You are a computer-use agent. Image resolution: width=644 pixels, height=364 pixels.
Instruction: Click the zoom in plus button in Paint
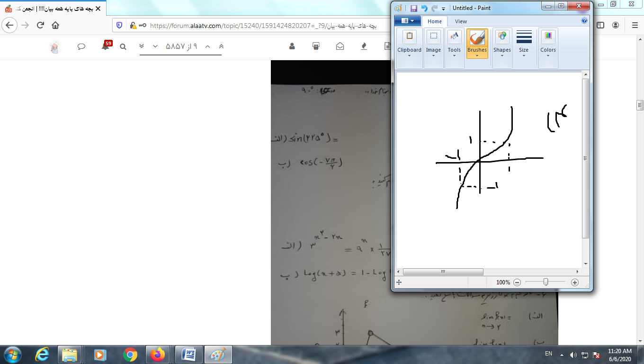[575, 282]
